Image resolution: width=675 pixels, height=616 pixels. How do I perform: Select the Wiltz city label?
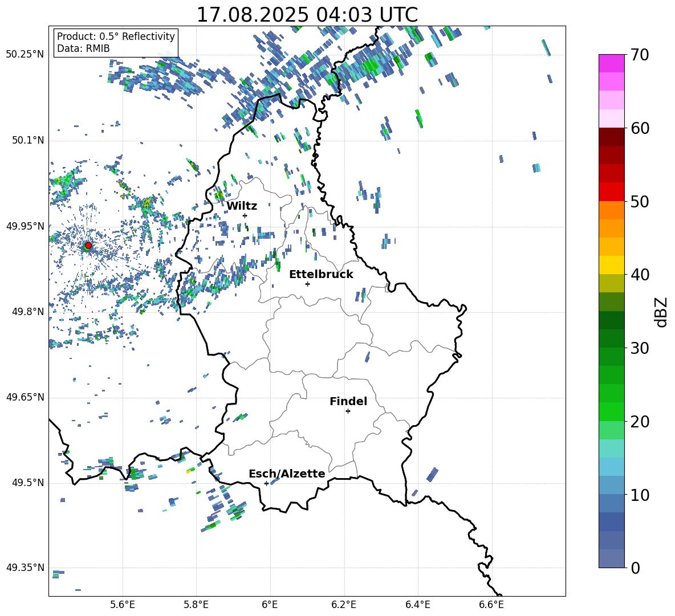[242, 206]
